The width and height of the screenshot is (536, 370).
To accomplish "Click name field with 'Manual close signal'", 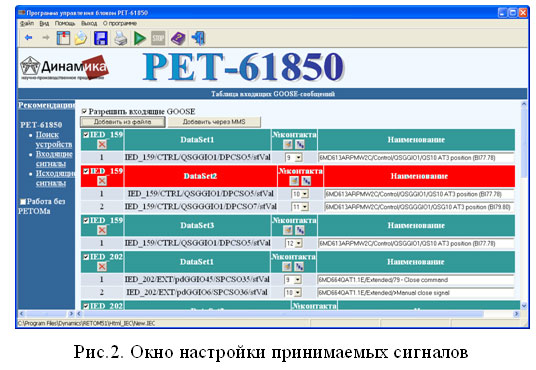I will coord(416,293).
